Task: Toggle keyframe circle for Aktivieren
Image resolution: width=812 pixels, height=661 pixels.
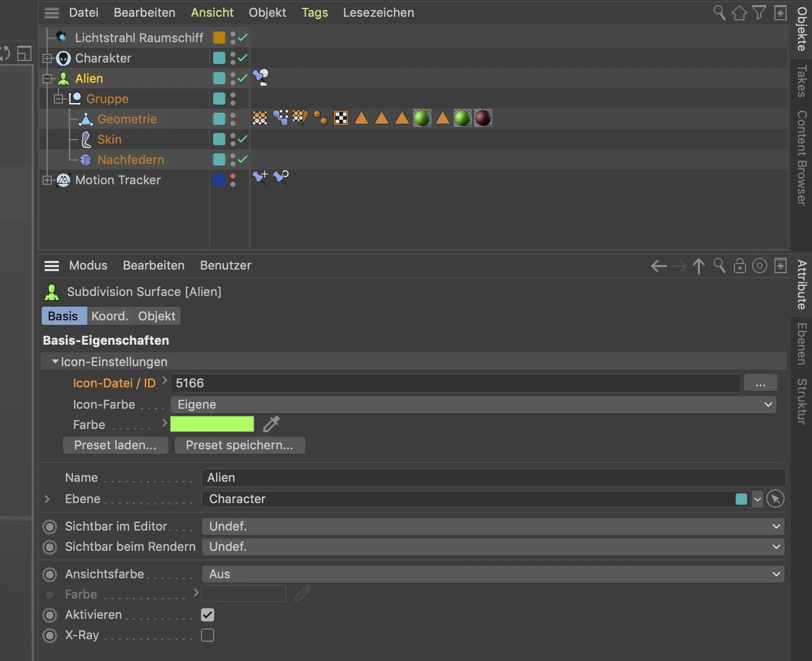Action: coord(50,615)
